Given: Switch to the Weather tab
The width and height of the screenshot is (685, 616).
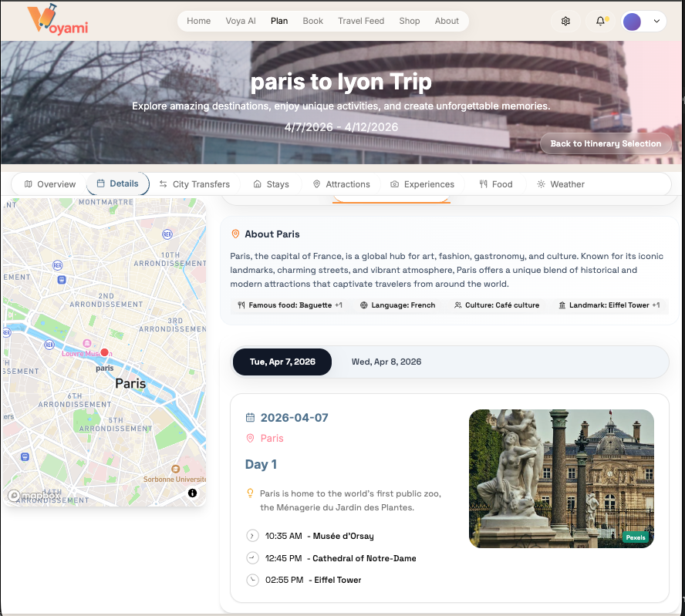Looking at the screenshot, I should 561,184.
